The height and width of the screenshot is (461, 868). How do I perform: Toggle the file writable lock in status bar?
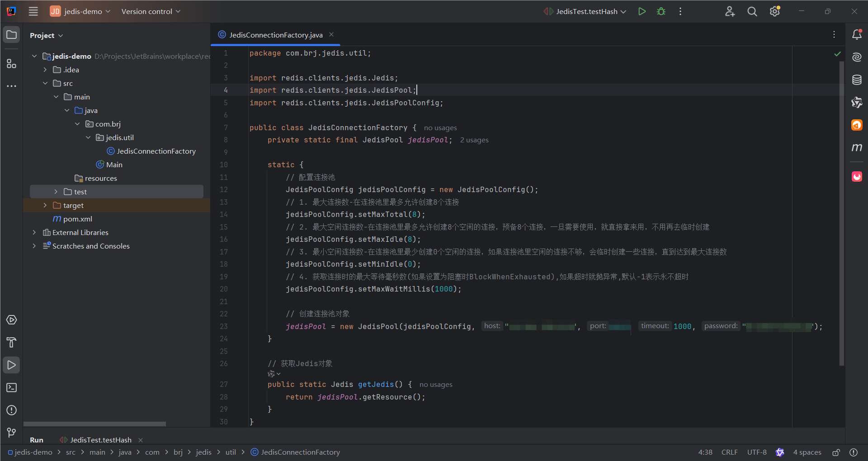coord(836,452)
